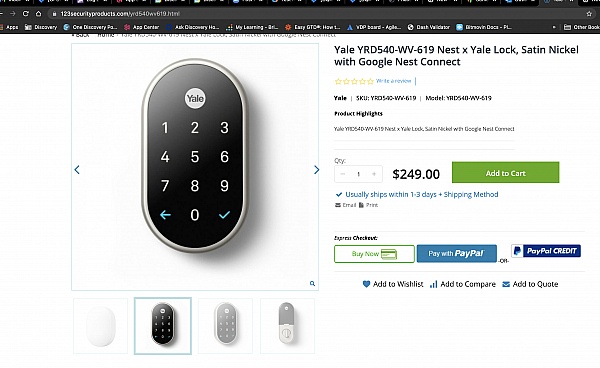Click the quantity input field
Viewport: 600px width, 368px height.
coord(359,174)
